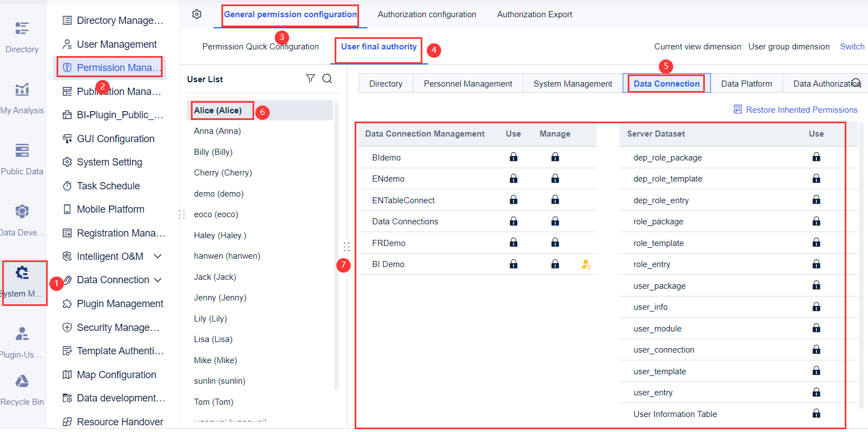Toggle the Use permission lock for BIdemo
This screenshot has height=432, width=868.
513,157
